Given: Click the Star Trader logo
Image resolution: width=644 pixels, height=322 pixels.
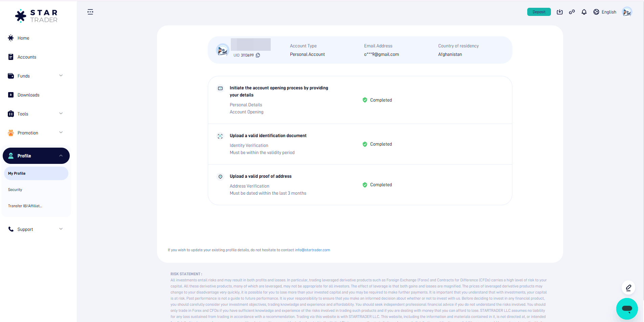Looking at the screenshot, I should coord(37,16).
